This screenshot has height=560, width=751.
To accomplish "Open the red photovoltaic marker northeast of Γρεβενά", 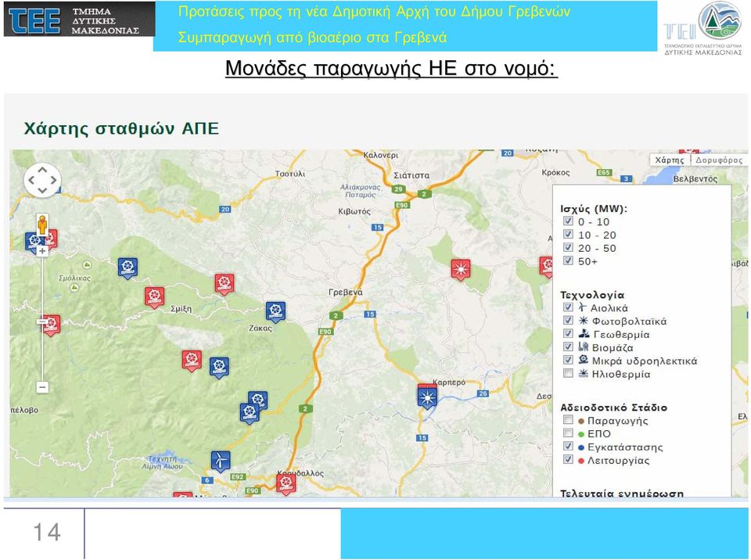I will tap(461, 270).
